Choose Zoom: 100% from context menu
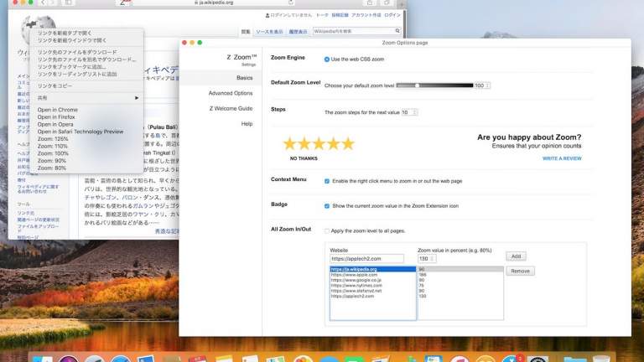This screenshot has height=362, width=644. point(53,153)
